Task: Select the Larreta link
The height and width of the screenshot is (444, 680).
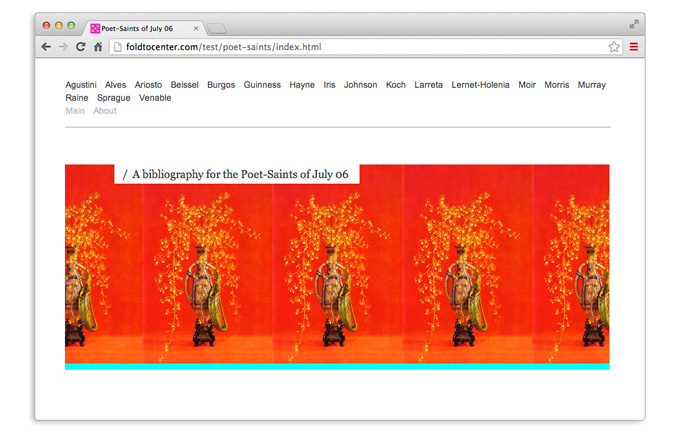Action: (x=428, y=85)
